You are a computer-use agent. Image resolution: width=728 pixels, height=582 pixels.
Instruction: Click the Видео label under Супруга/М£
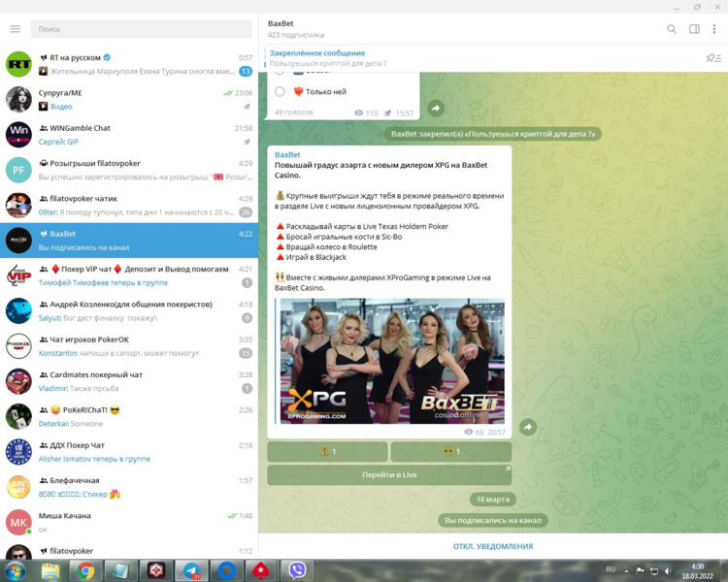61,107
